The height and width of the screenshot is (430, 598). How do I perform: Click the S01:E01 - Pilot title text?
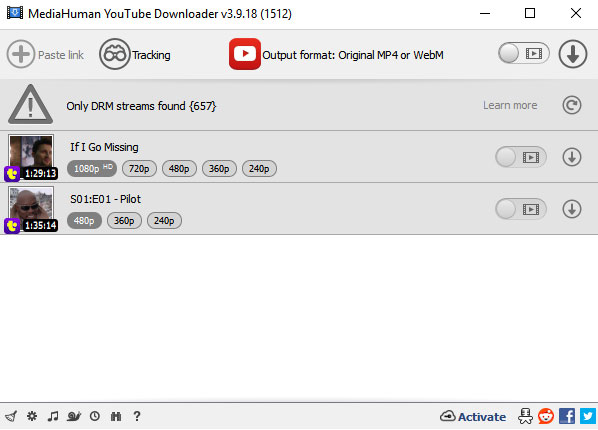[105, 199]
